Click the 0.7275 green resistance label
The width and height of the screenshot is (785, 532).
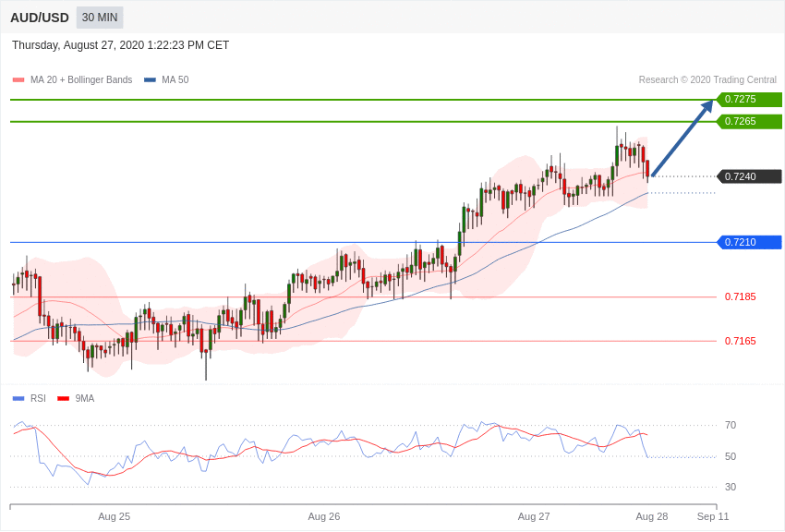click(749, 99)
